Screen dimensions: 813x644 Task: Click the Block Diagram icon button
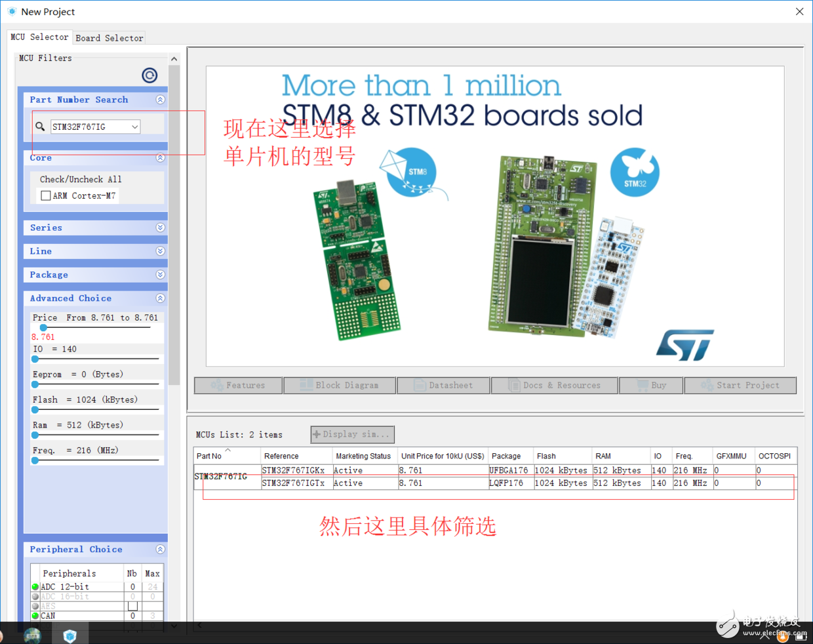(308, 385)
